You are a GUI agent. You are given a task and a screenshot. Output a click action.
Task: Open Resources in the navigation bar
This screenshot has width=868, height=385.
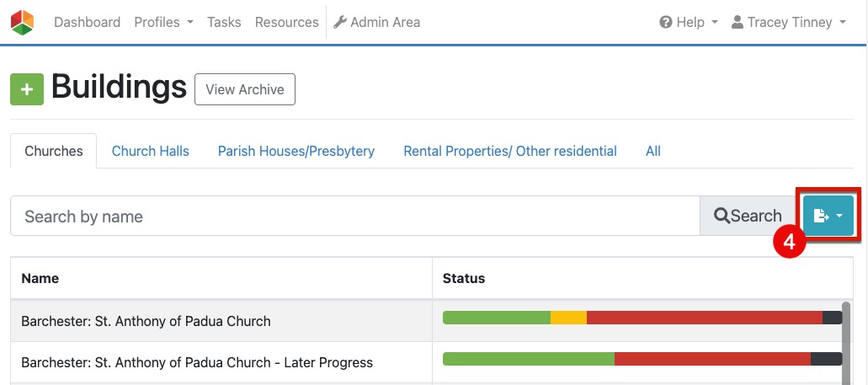click(286, 23)
